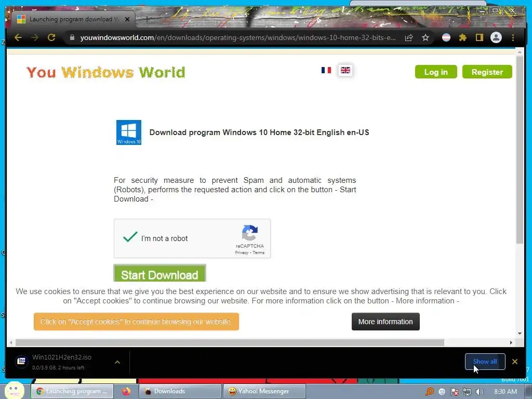Screen dimensions: 532x399
Task: Click the share page icon in address bar
Action: (409, 37)
